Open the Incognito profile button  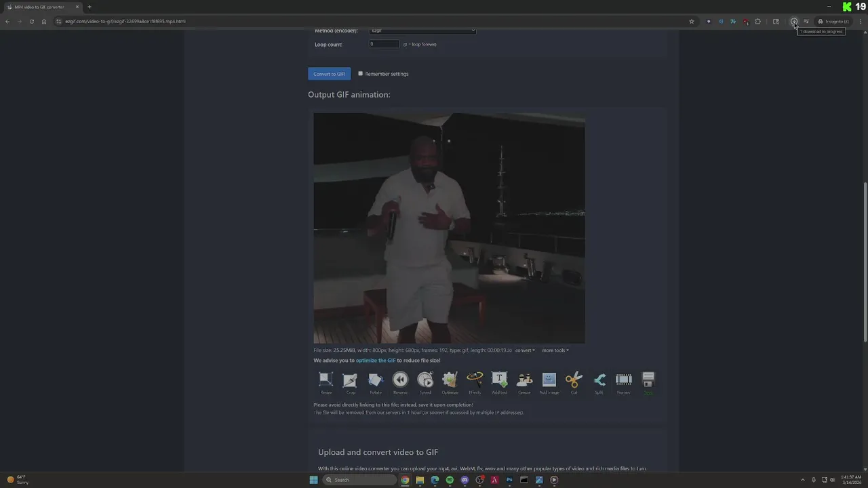833,21
